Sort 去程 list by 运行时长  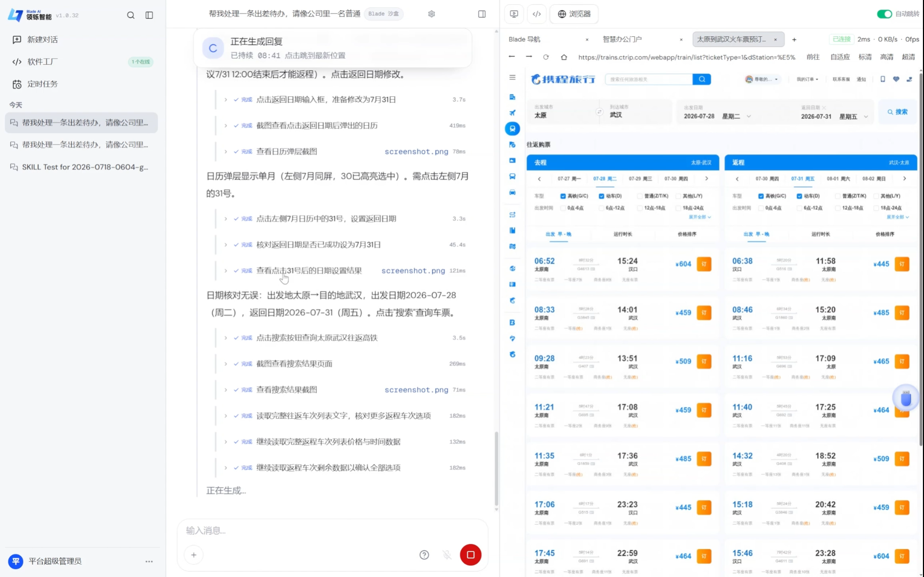(x=623, y=234)
